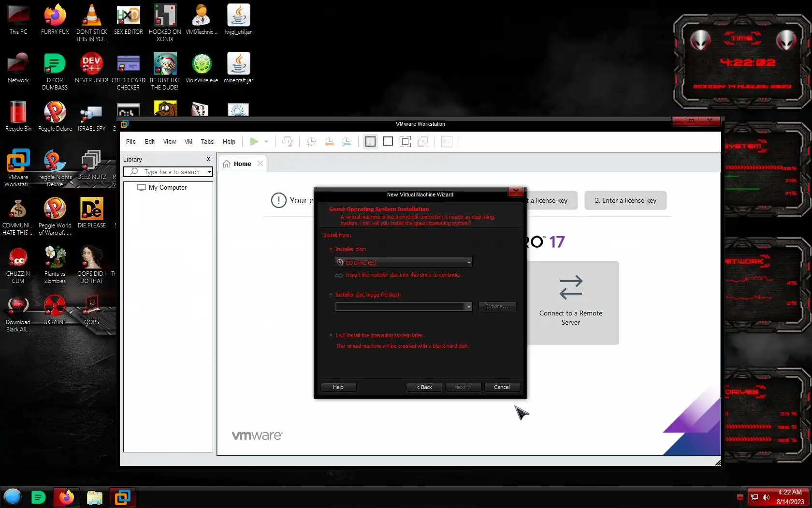Select the HOOKED ON XONIX desktop icon
Viewport: 812px width, 508px height.
click(165, 23)
